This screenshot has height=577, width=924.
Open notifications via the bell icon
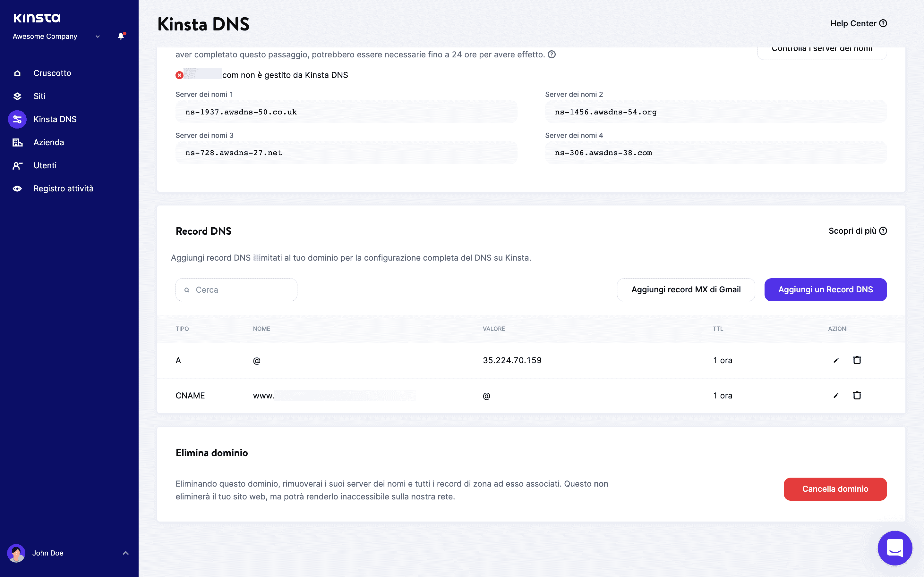[121, 36]
